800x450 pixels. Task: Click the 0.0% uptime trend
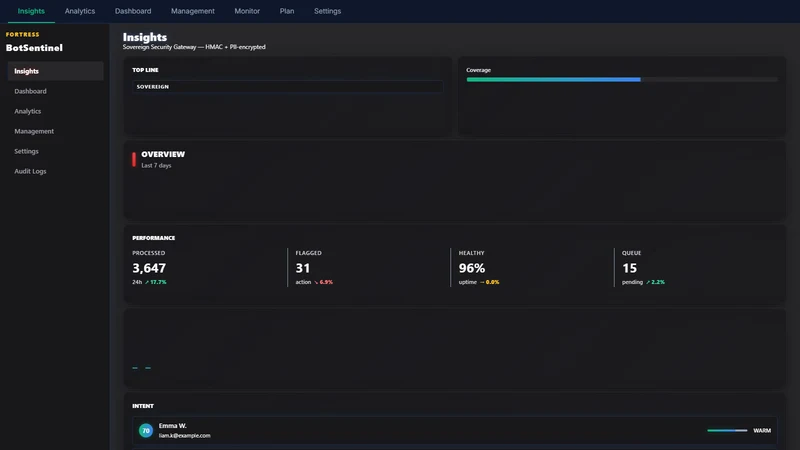(490, 282)
